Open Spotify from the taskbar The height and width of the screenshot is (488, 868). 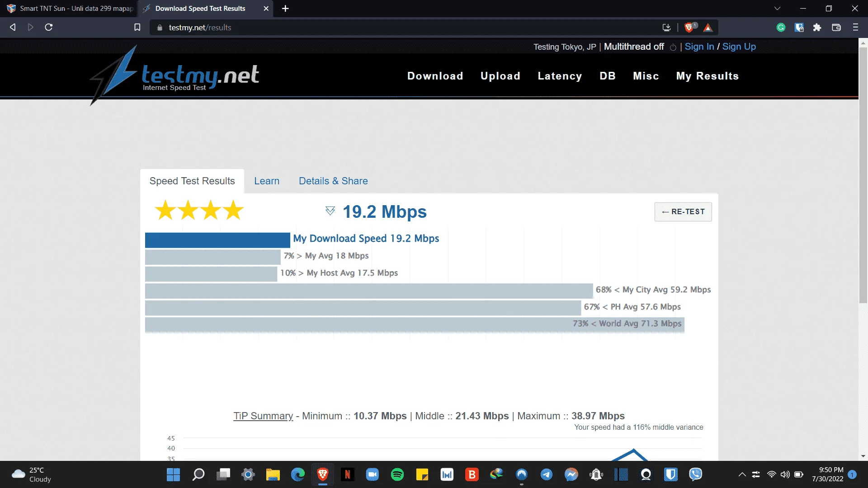click(x=397, y=474)
